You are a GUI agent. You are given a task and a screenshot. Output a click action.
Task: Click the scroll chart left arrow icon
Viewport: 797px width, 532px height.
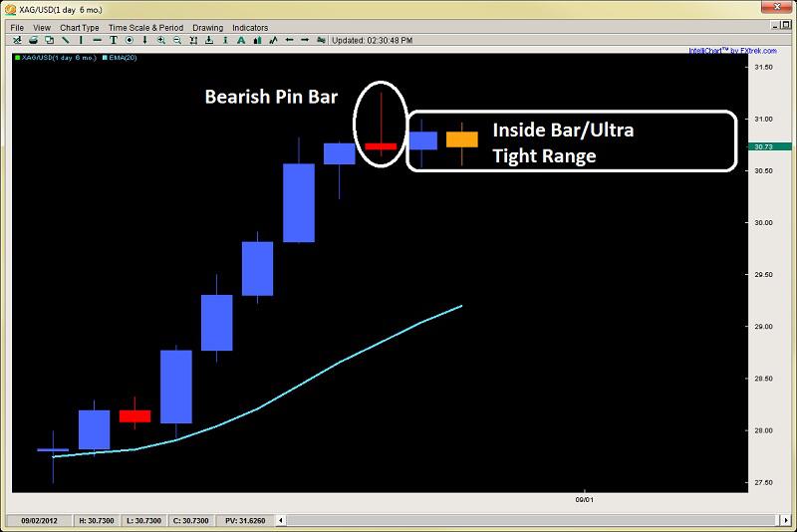pos(289,40)
